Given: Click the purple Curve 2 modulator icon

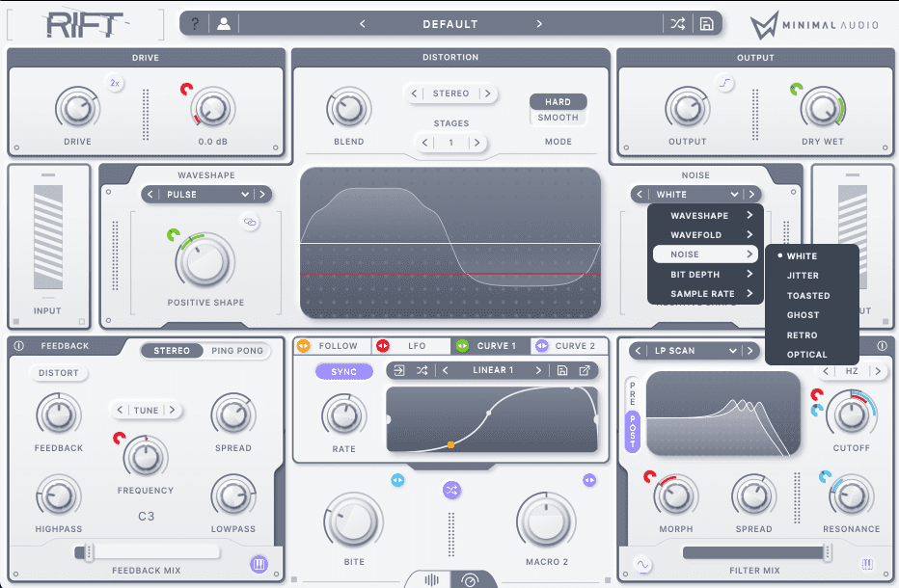Looking at the screenshot, I should (x=541, y=346).
